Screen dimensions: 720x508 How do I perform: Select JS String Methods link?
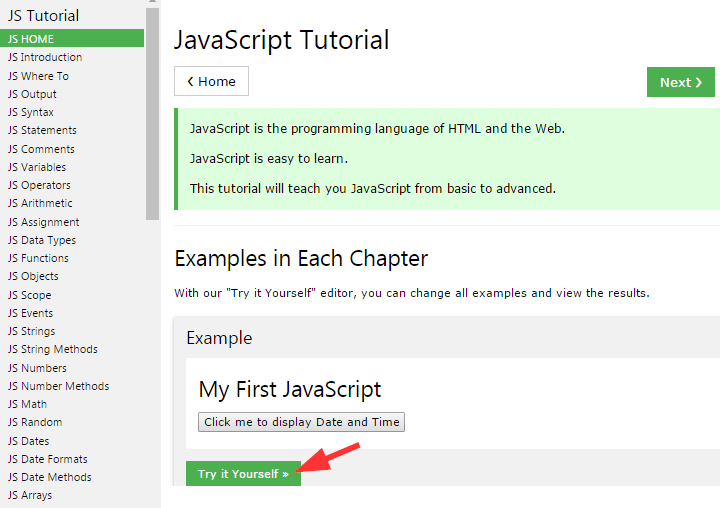tap(53, 349)
